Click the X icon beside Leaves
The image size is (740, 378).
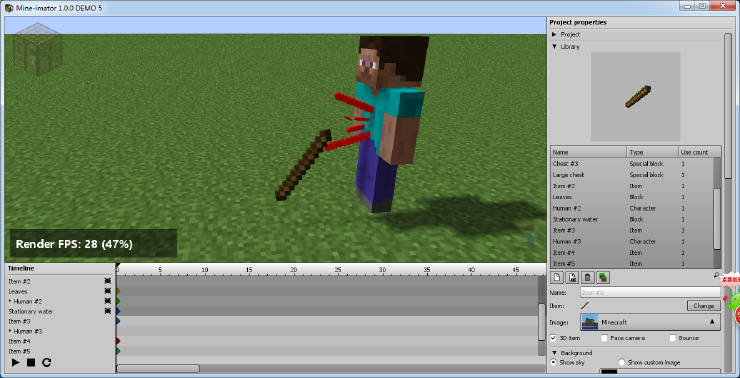click(108, 291)
